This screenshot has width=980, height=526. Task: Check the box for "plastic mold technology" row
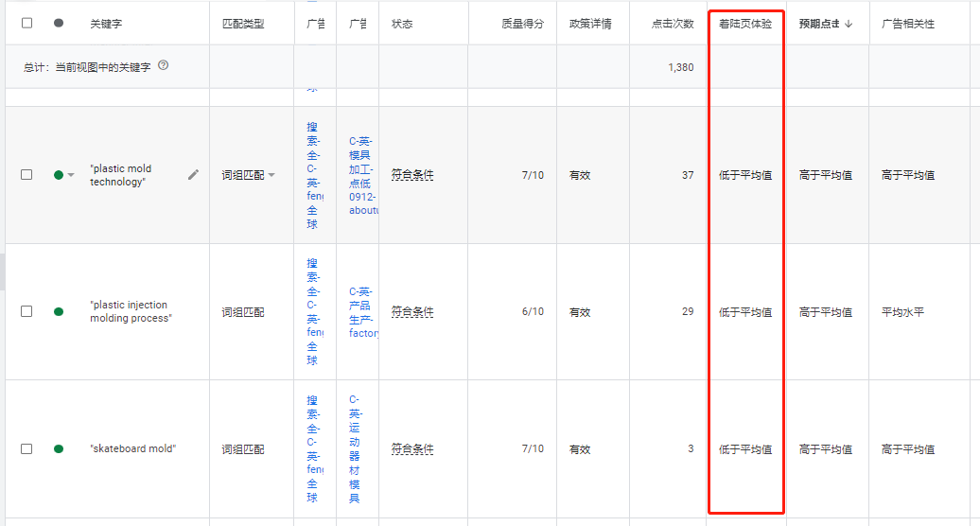coord(26,175)
